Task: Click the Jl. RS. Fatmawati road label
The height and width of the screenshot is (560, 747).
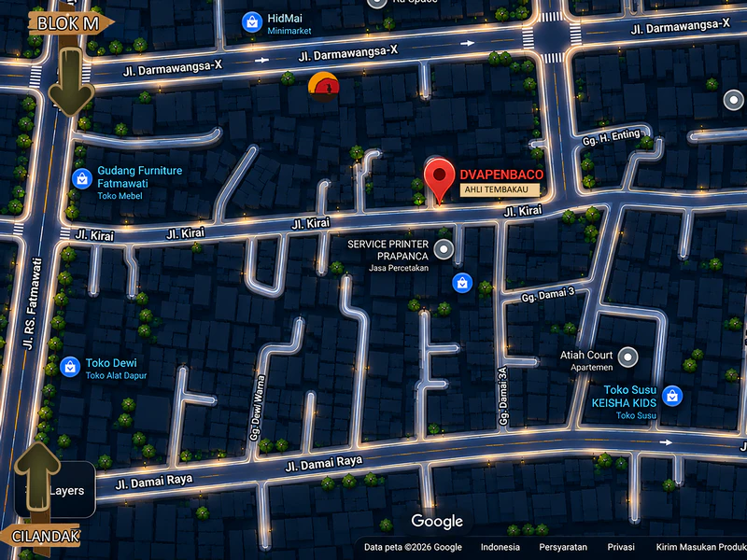Action: (x=32, y=303)
